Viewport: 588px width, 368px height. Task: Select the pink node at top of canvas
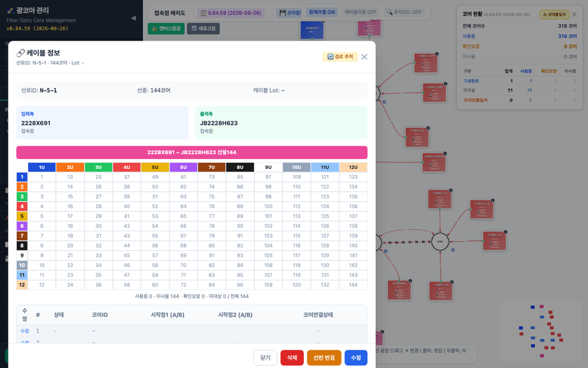point(369,27)
